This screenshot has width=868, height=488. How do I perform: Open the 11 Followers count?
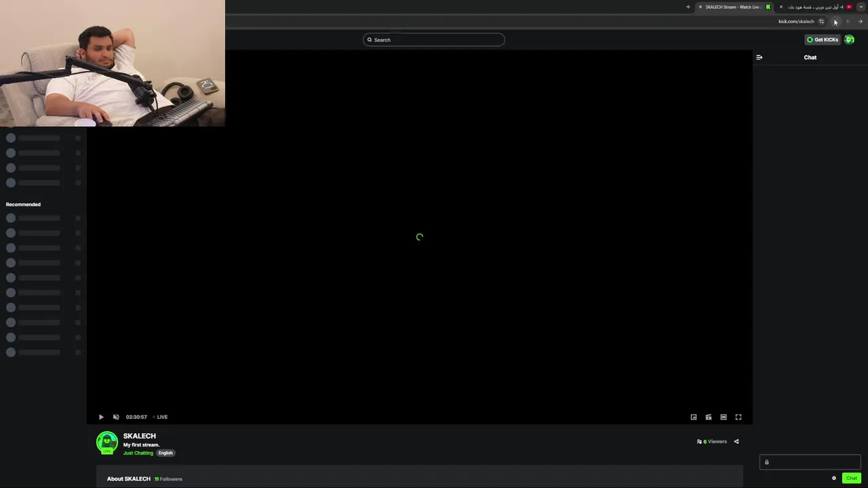coord(168,479)
